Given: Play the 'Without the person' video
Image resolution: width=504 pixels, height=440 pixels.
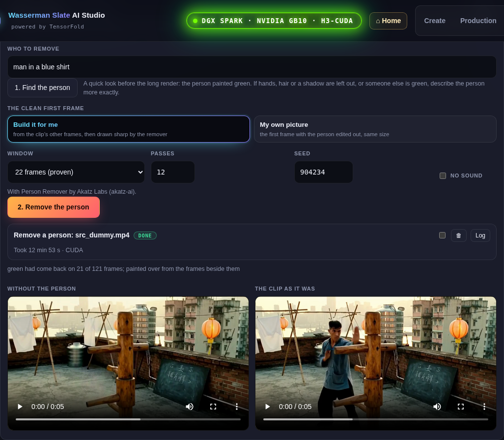Looking at the screenshot, I should click(20, 407).
